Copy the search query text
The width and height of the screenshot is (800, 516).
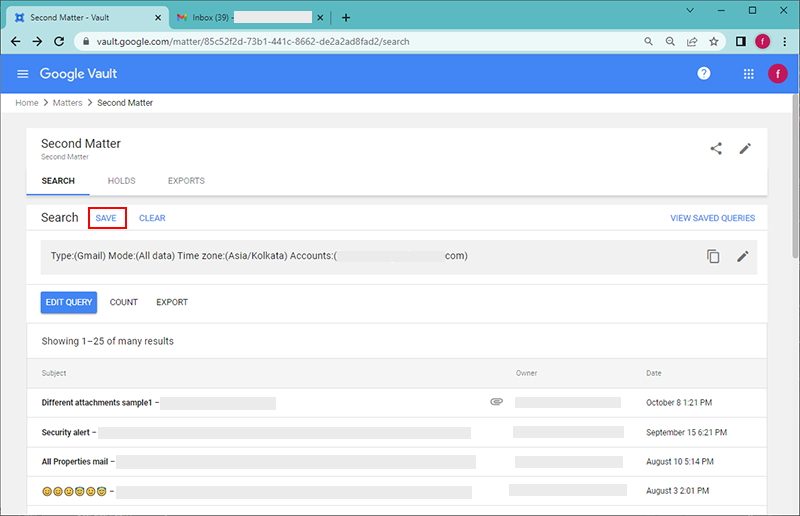[713, 256]
